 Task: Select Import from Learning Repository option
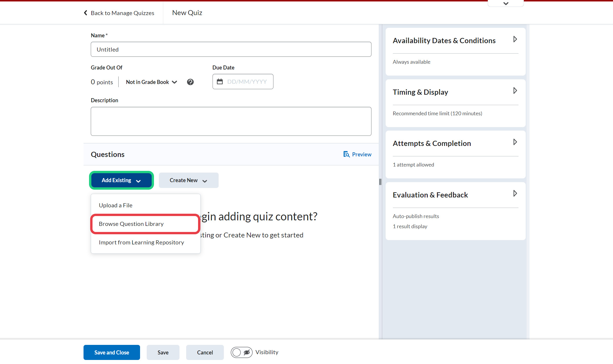[x=141, y=242]
